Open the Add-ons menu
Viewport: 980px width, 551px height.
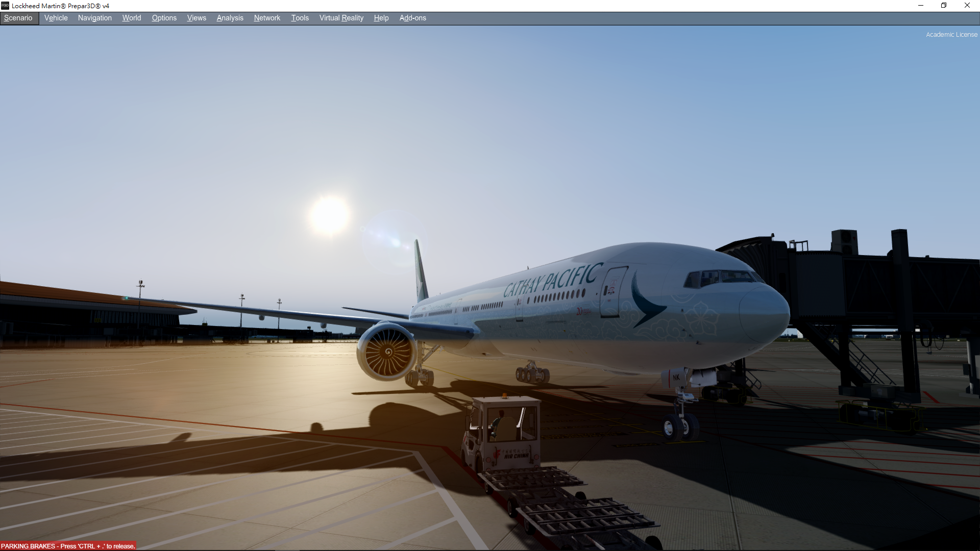click(x=413, y=18)
